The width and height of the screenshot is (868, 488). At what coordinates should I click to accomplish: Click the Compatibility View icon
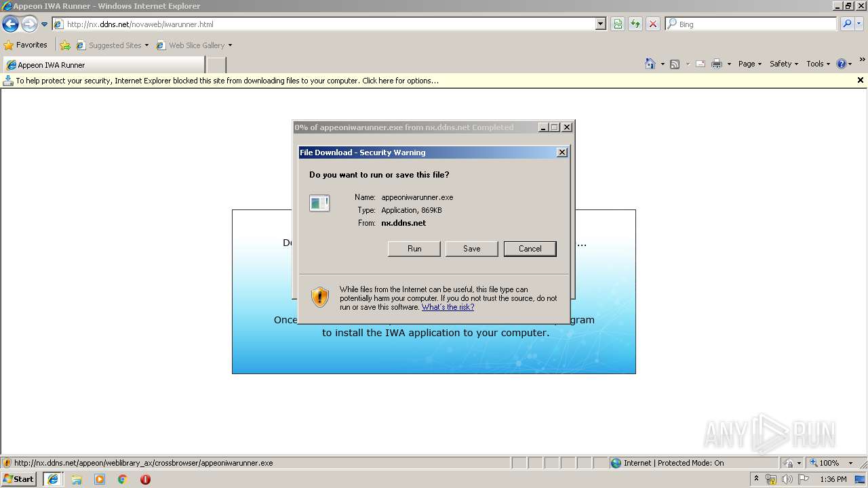point(618,24)
